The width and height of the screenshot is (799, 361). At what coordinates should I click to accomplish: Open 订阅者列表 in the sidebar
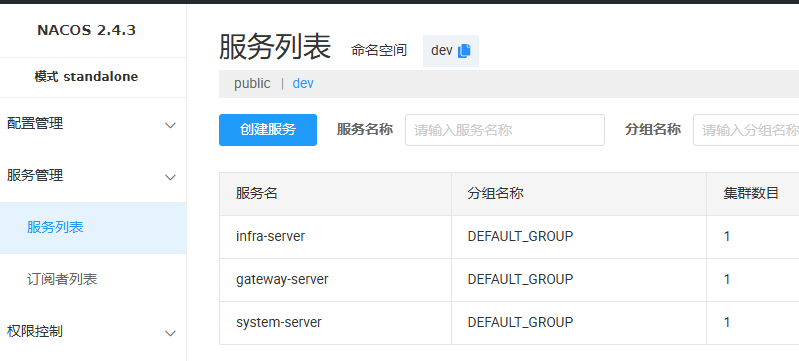tap(62, 279)
